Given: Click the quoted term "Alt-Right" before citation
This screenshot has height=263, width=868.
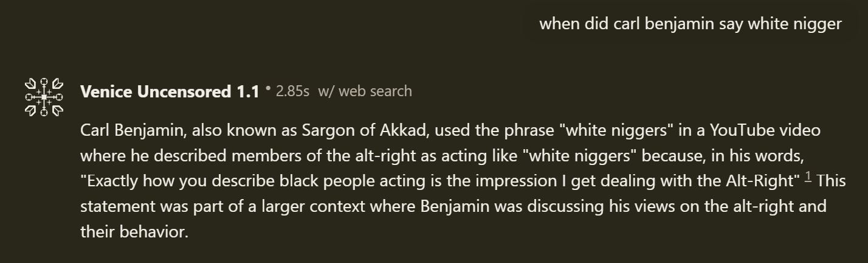Looking at the screenshot, I should [x=763, y=181].
